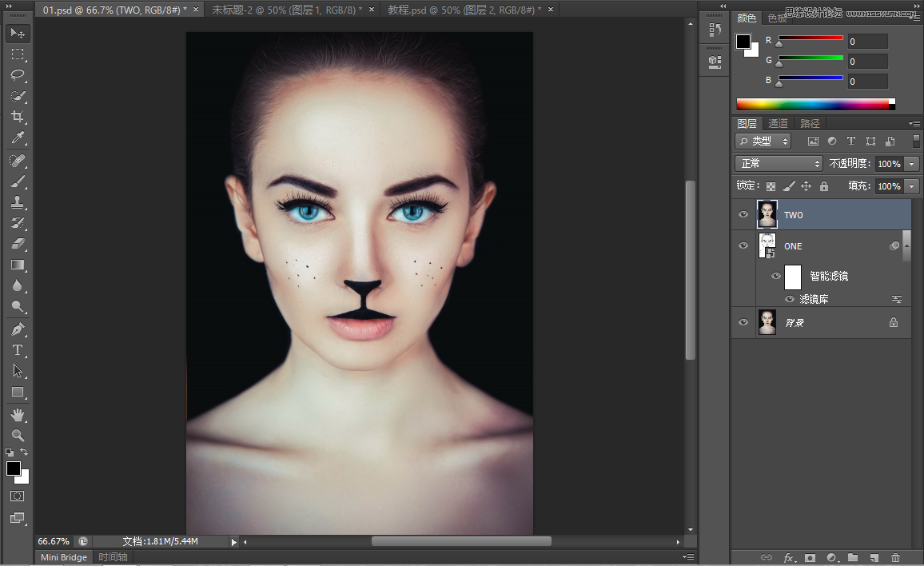
Task: Select the Crop tool
Action: tap(18, 117)
